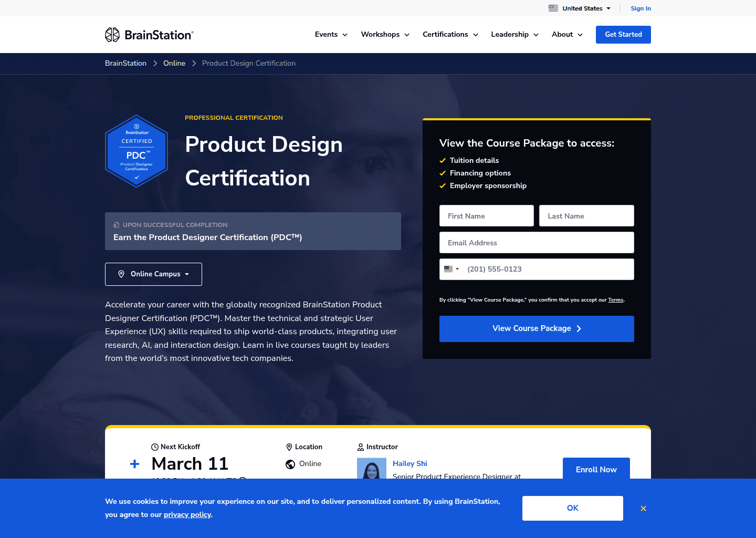Click the US flag in the phone field
This screenshot has width=756, height=538.
click(x=448, y=268)
